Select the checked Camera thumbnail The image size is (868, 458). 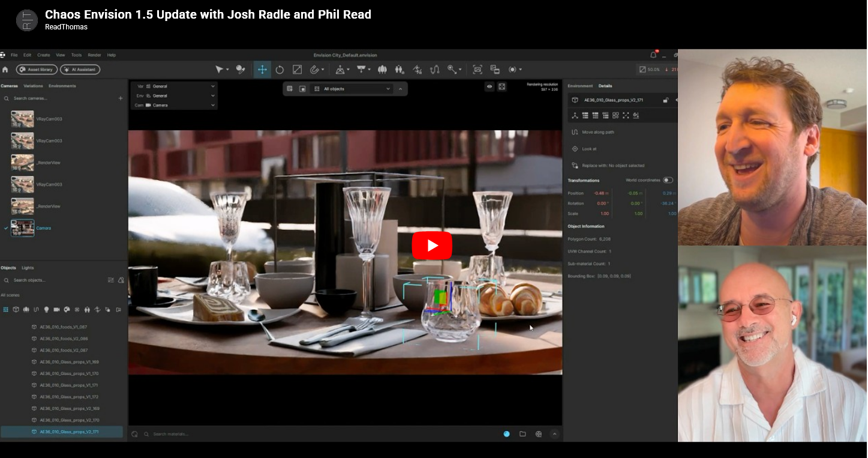click(x=23, y=228)
